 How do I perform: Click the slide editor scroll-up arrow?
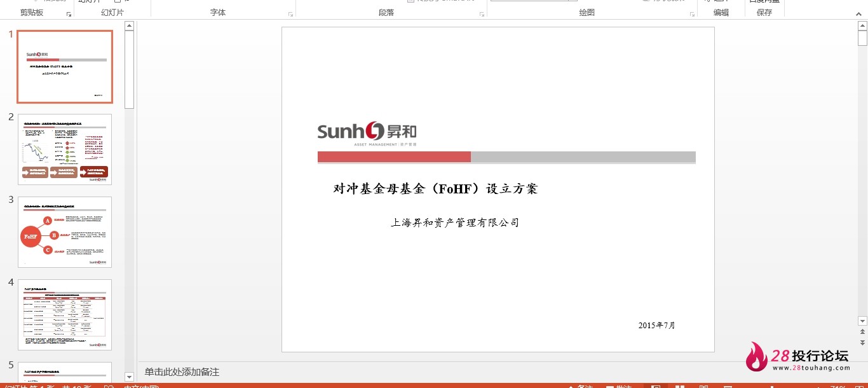862,26
